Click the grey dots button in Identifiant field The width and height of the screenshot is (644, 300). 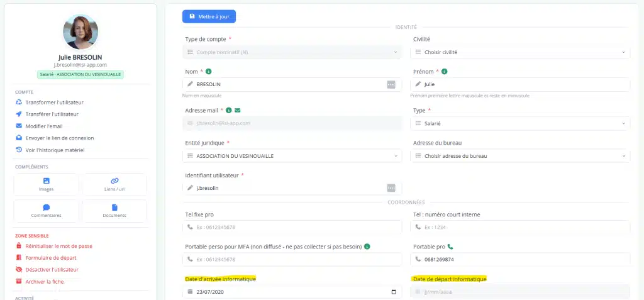click(391, 188)
